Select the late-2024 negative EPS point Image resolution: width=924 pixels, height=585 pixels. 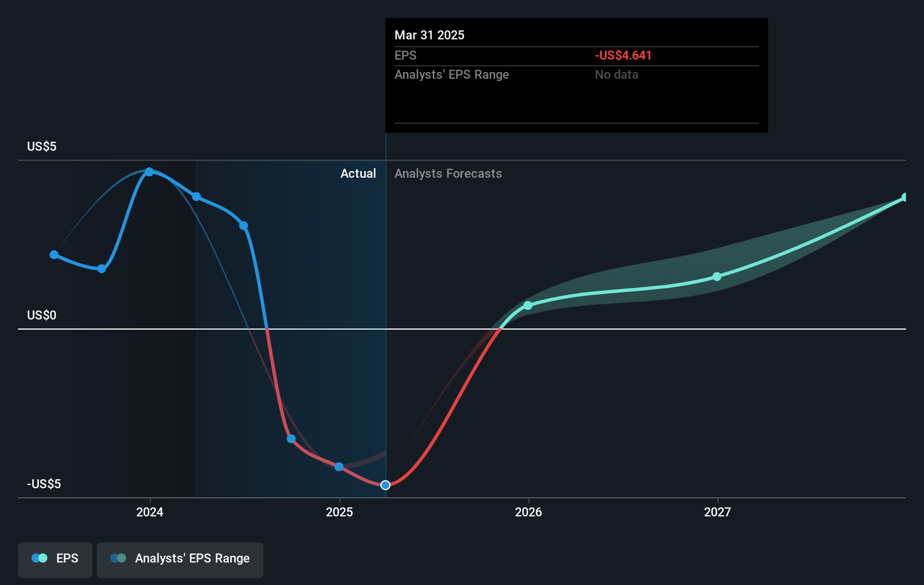pos(291,439)
